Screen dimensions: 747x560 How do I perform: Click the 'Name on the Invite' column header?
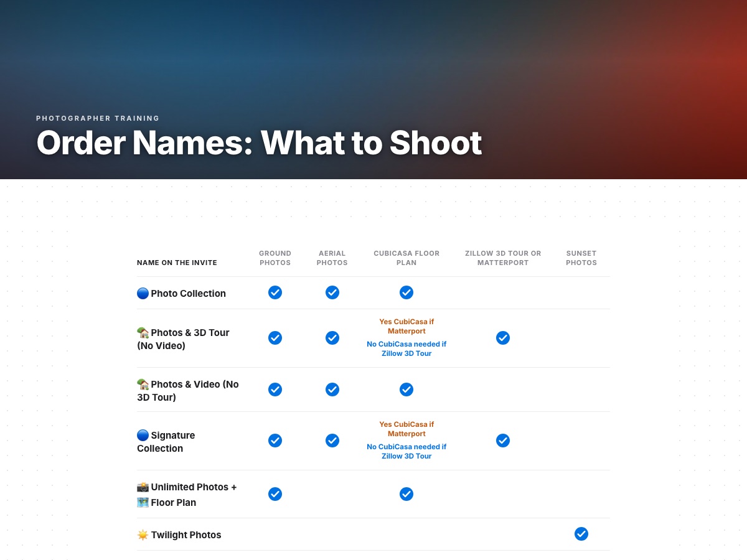(177, 263)
